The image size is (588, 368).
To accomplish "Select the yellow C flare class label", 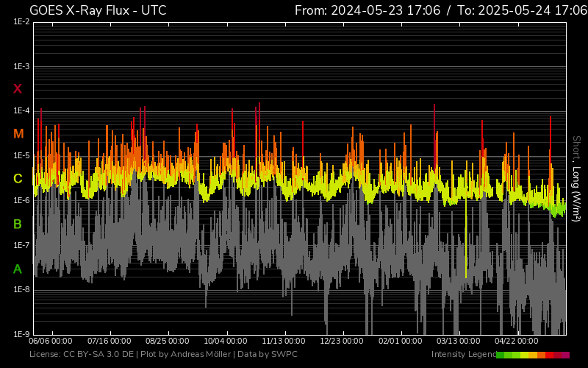I will pos(18,179).
